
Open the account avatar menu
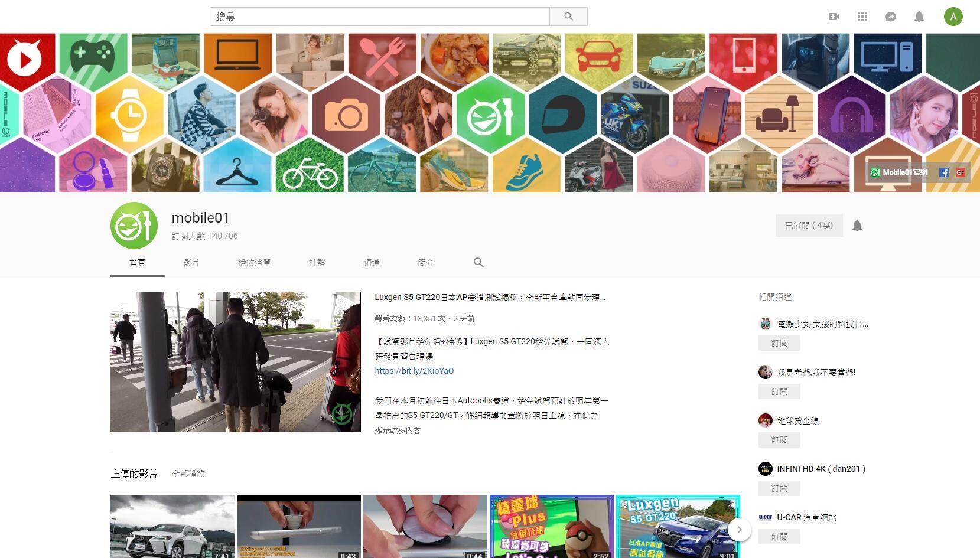953,17
